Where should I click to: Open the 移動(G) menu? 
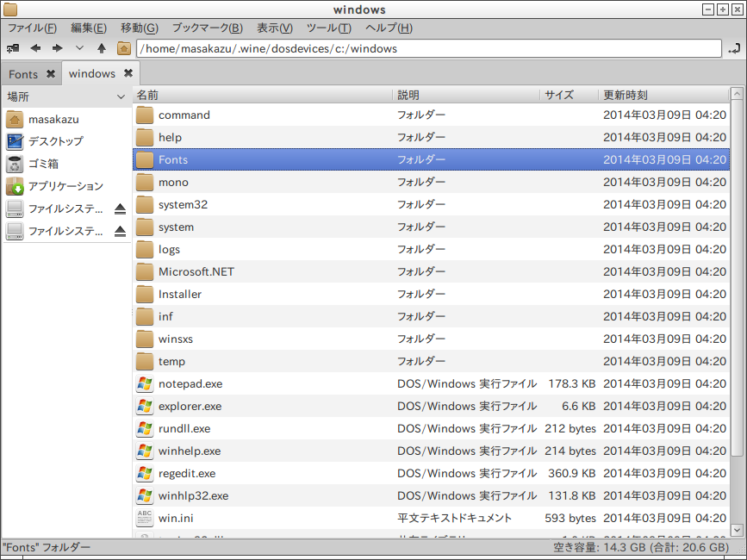click(139, 28)
